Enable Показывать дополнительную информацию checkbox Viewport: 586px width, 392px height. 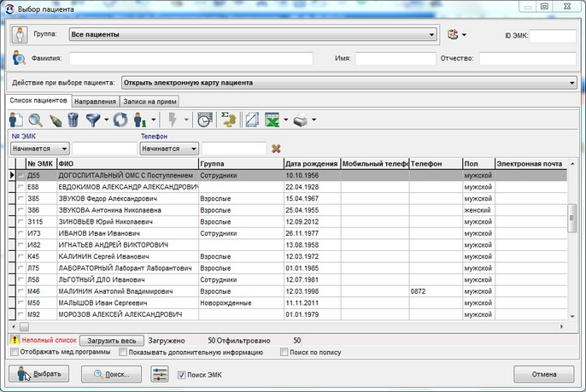pyautogui.click(x=123, y=352)
